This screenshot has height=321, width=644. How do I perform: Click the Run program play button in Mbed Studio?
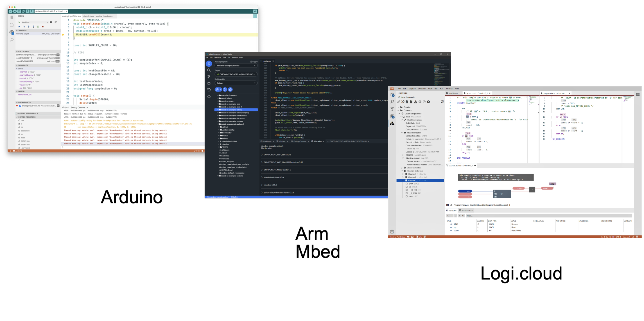pos(225,89)
